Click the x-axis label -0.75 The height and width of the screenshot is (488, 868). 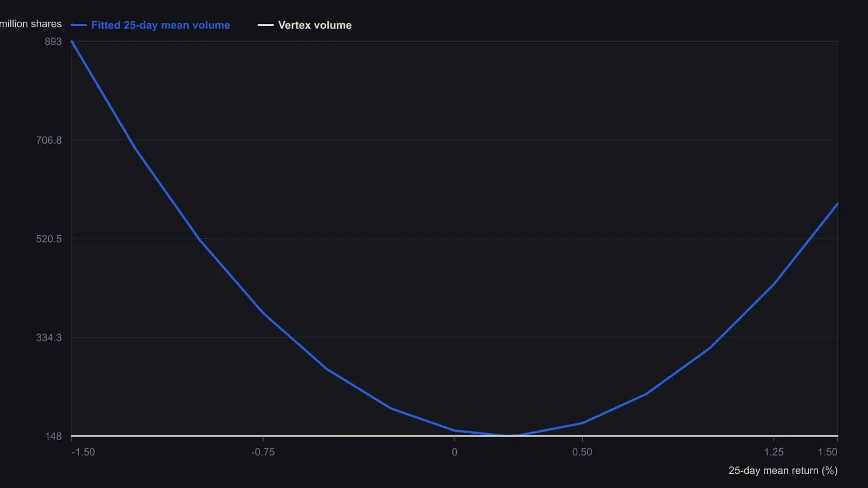point(263,452)
